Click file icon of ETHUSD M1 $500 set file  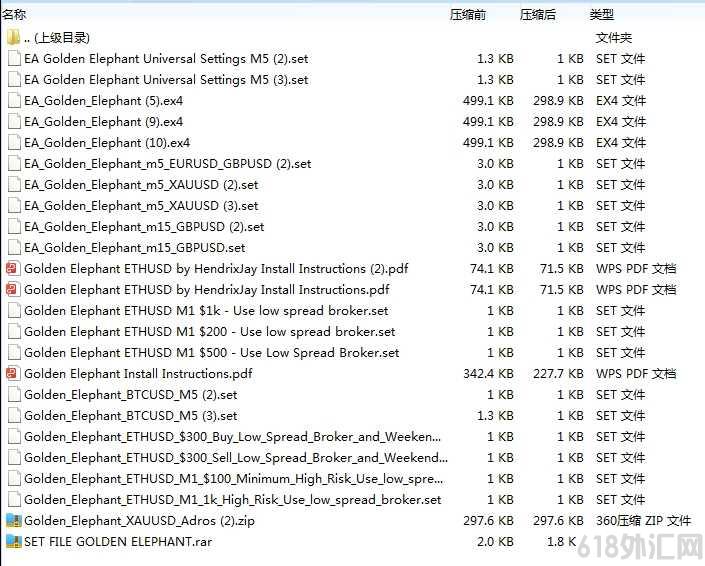(x=14, y=352)
